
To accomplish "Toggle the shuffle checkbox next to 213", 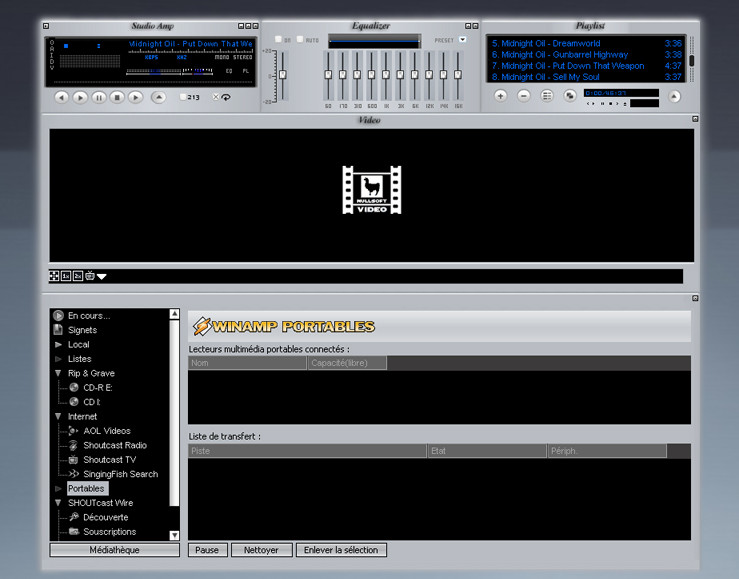I will pyautogui.click(x=183, y=97).
